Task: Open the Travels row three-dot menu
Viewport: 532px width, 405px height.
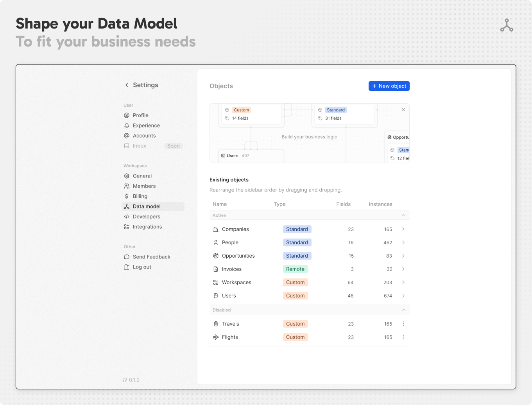Action: click(x=403, y=324)
